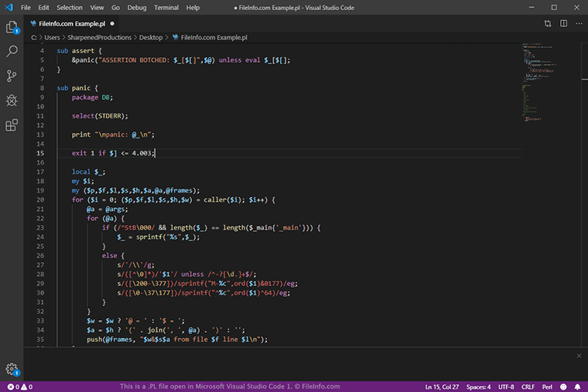This screenshot has height=392, width=588.
Task: Open the Search view in activity bar
Action: point(12,52)
